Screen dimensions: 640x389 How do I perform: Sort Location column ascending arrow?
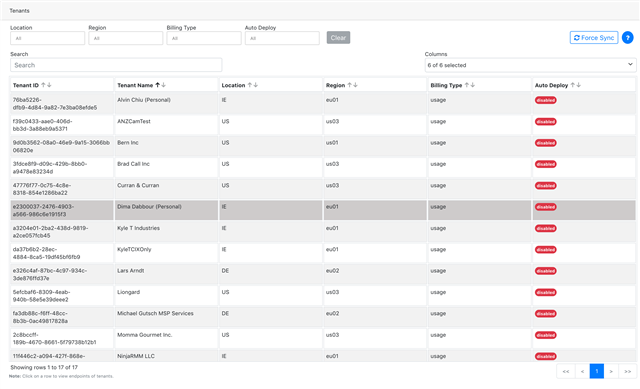(250, 85)
